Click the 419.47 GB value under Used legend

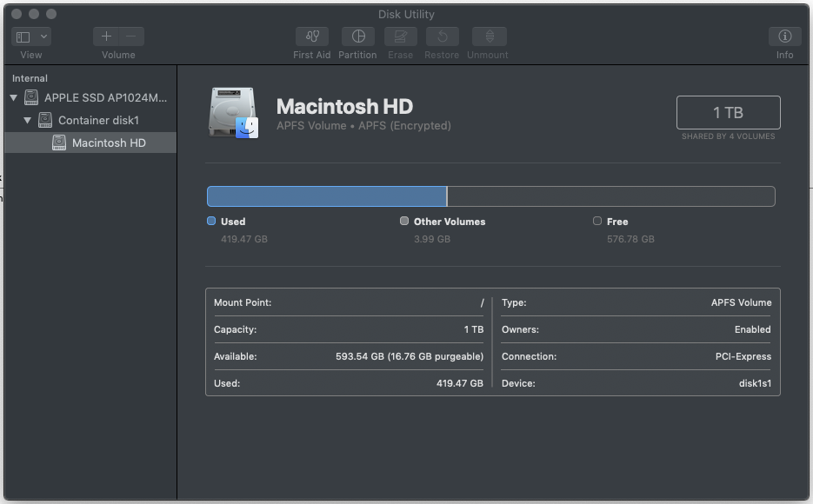coord(244,239)
